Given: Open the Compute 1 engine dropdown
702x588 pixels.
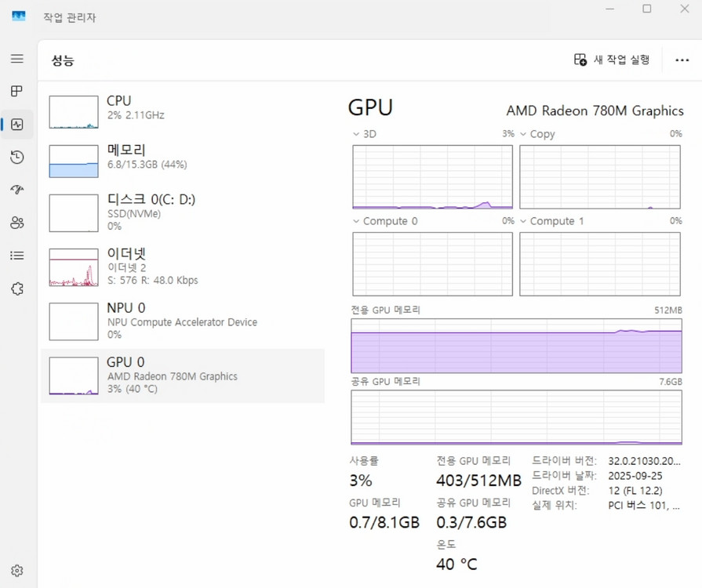Looking at the screenshot, I should click(x=524, y=221).
